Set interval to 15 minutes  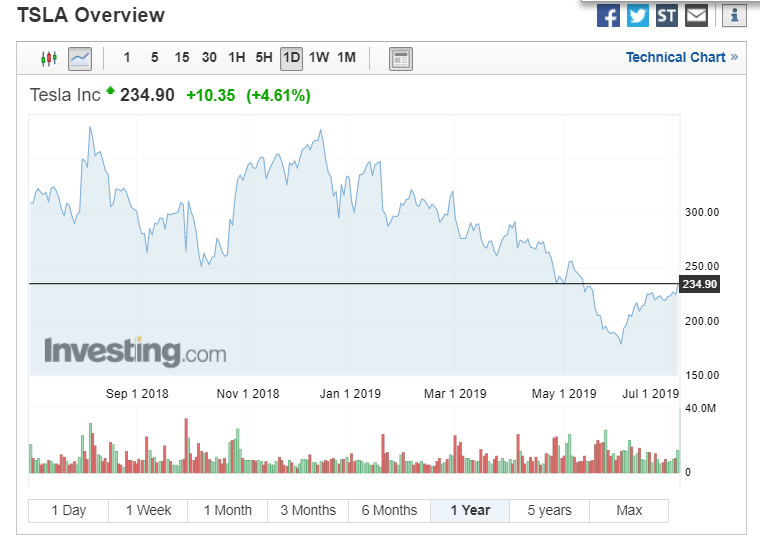pos(182,58)
